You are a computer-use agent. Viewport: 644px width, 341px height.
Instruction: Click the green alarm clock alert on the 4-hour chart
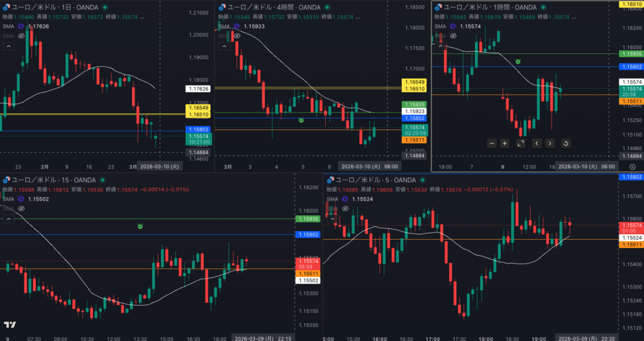click(x=301, y=120)
